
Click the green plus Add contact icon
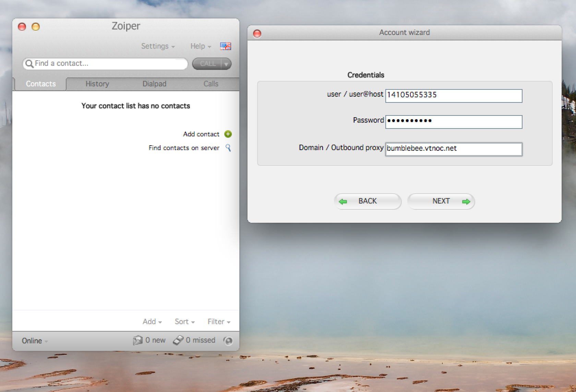point(228,134)
